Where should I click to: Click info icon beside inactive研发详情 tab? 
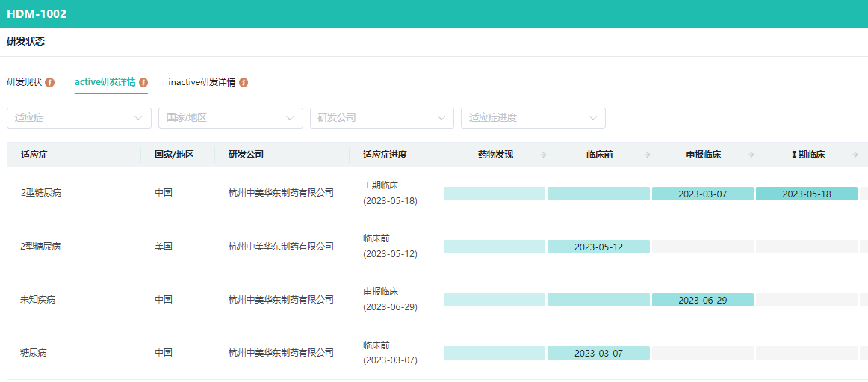click(244, 82)
